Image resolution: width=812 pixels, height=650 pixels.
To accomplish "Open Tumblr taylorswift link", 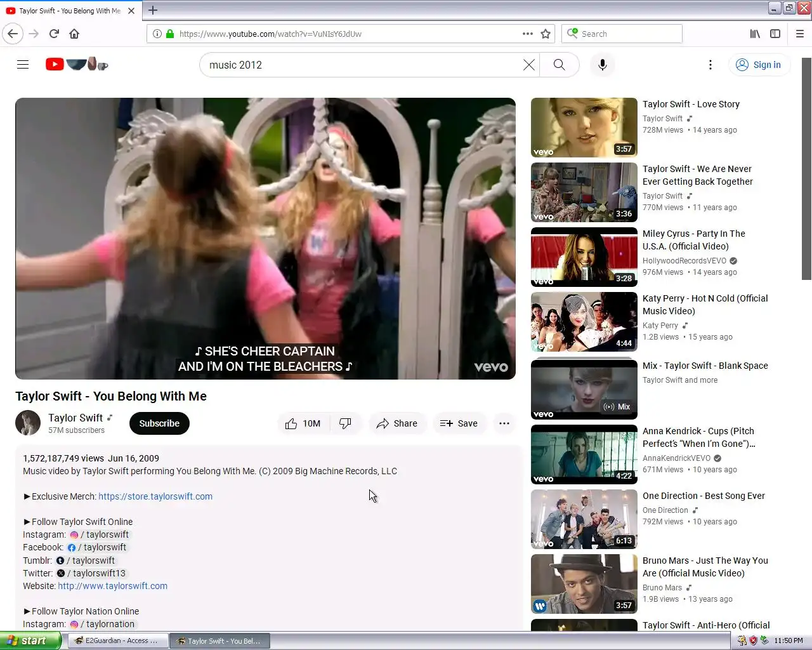I will (x=86, y=560).
